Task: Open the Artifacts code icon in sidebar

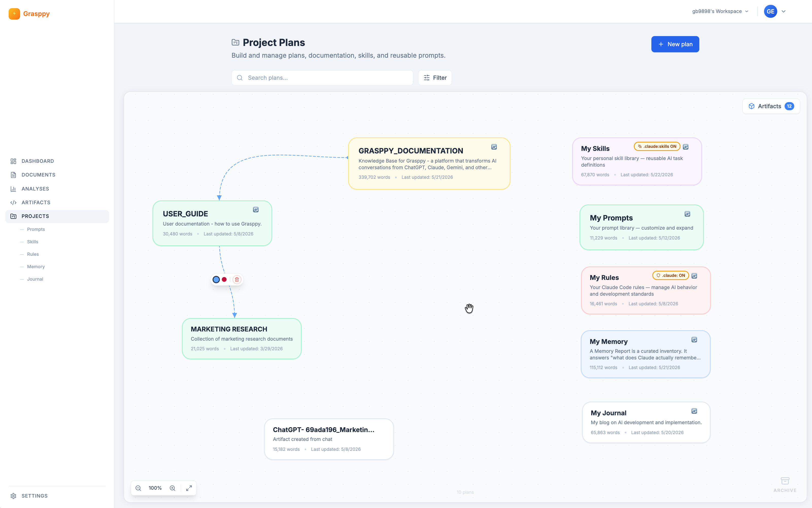Action: pyautogui.click(x=13, y=203)
